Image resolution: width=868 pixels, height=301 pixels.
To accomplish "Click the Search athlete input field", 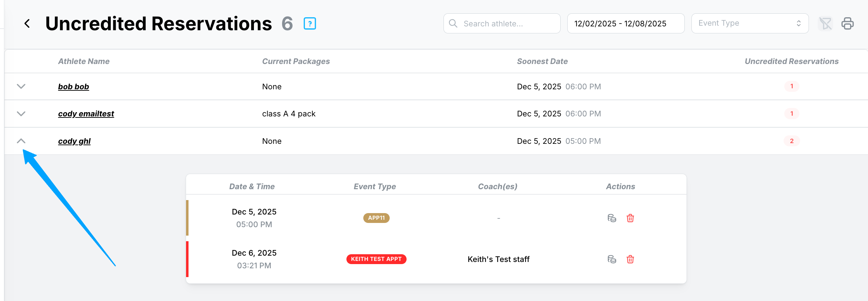I will (x=506, y=24).
